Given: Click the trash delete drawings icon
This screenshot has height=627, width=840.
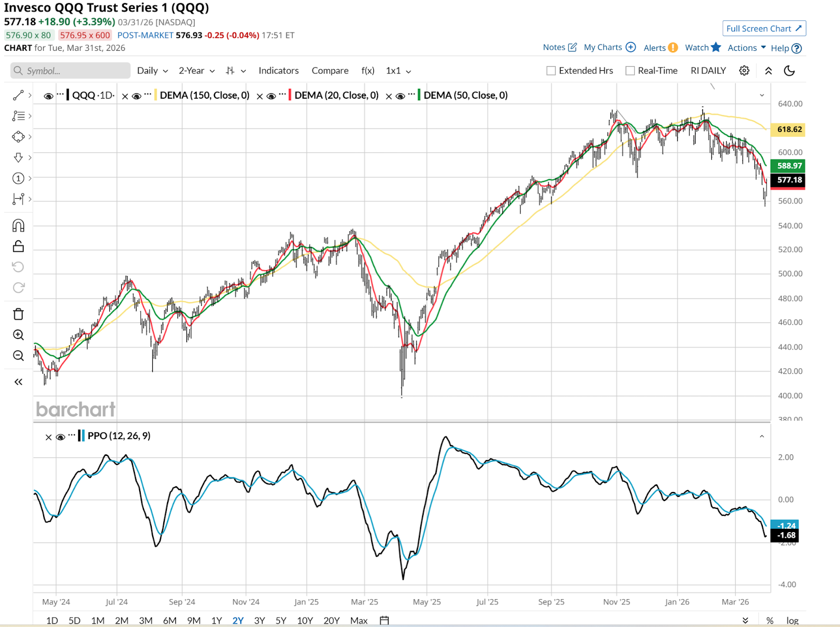Looking at the screenshot, I should point(18,314).
